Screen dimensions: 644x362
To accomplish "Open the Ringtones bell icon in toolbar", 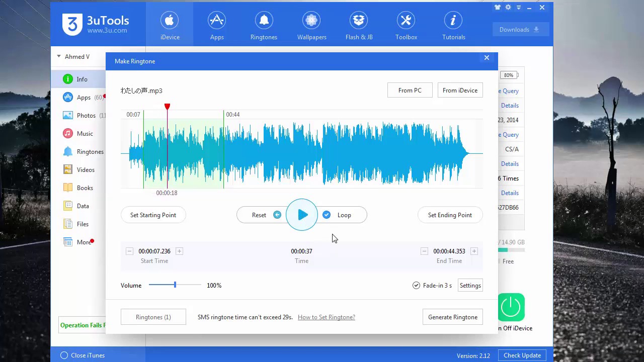I will 264,21.
